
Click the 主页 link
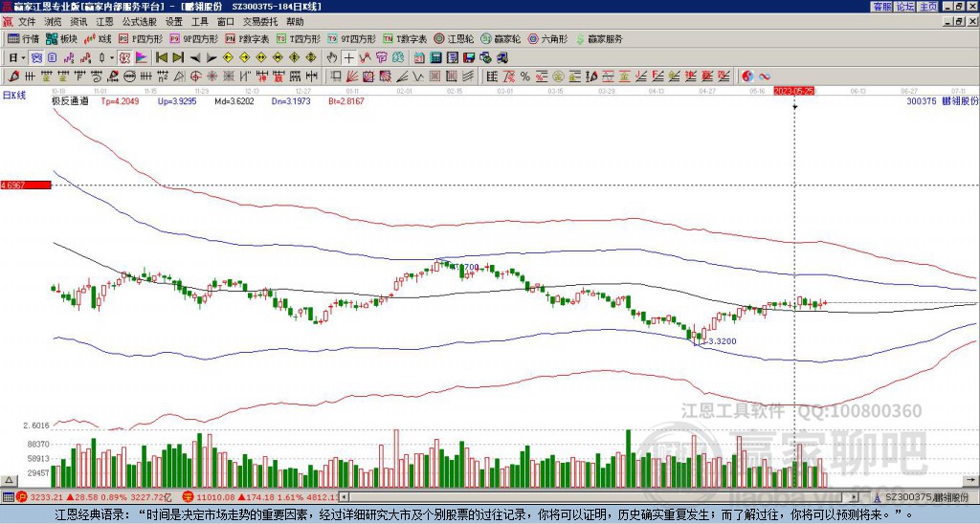(x=928, y=7)
